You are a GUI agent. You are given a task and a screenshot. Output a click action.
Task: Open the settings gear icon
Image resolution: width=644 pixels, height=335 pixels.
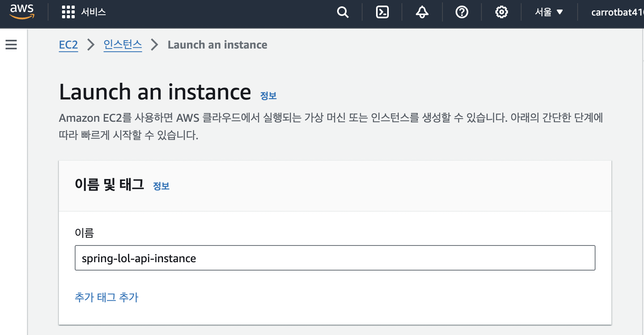coord(501,12)
